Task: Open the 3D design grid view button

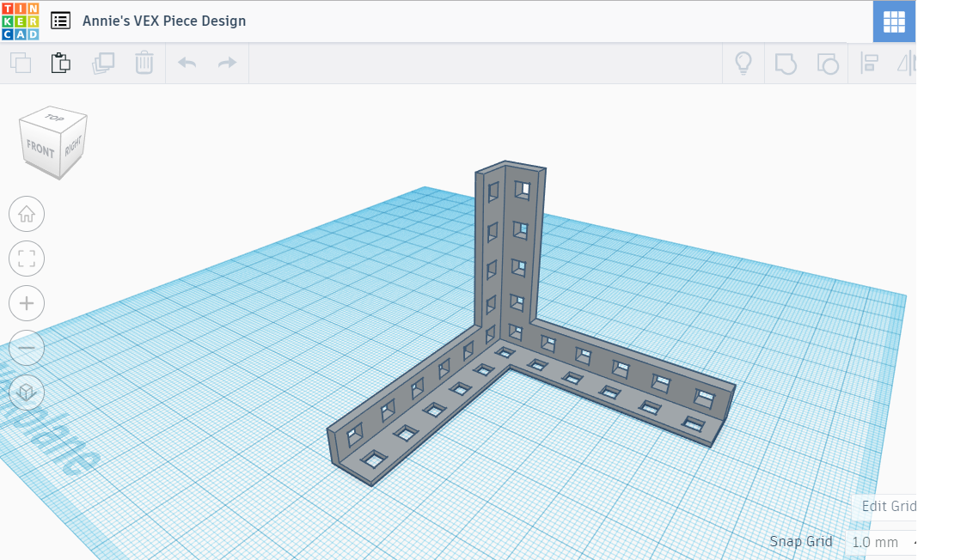Action: point(893,21)
